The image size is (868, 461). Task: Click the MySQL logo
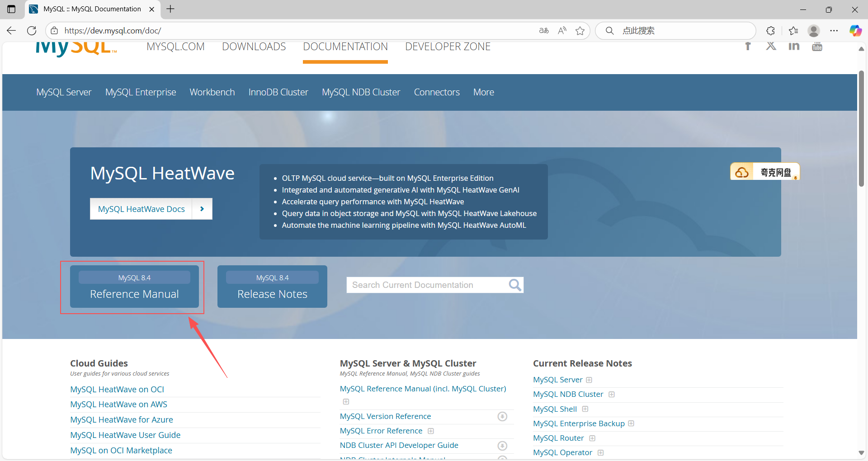[x=76, y=49]
